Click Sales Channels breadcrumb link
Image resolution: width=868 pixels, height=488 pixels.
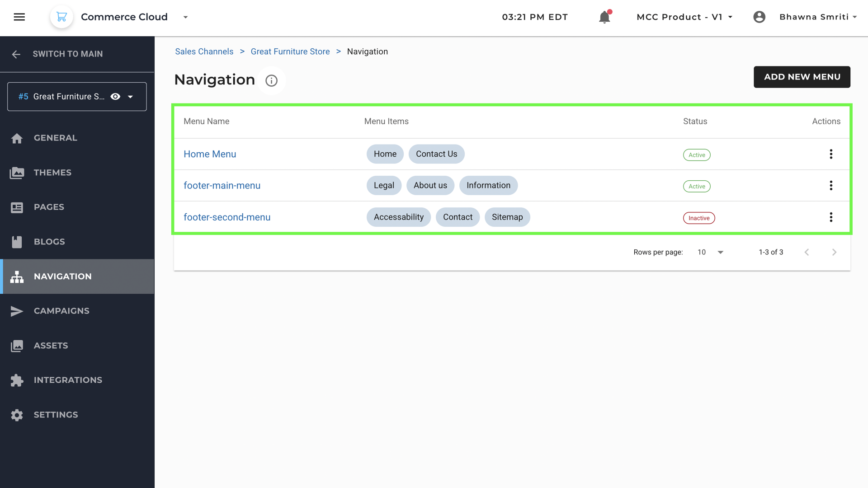coord(204,52)
